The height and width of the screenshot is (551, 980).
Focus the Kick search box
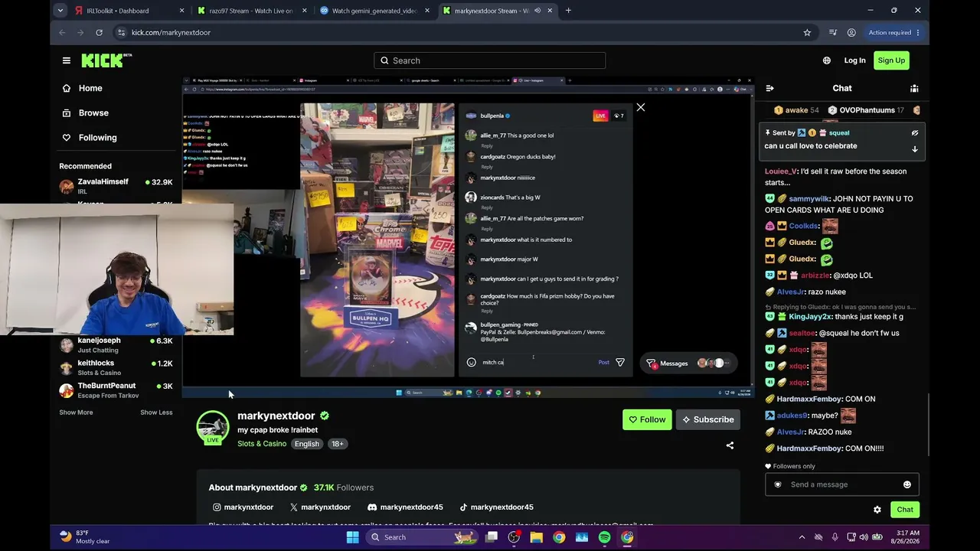(x=490, y=60)
